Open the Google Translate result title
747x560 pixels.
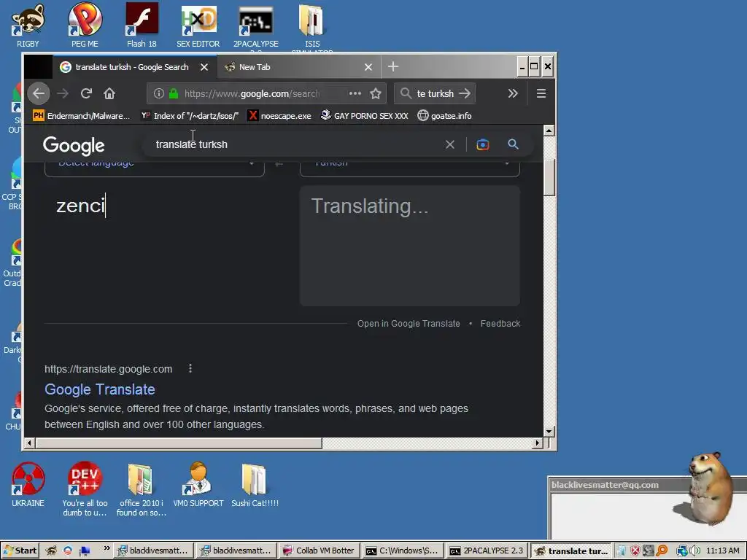99,389
